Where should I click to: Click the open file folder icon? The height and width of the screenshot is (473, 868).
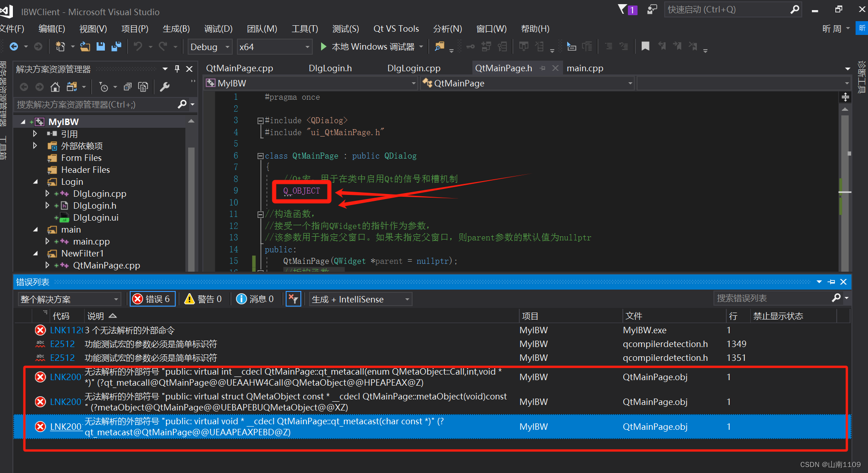85,46
